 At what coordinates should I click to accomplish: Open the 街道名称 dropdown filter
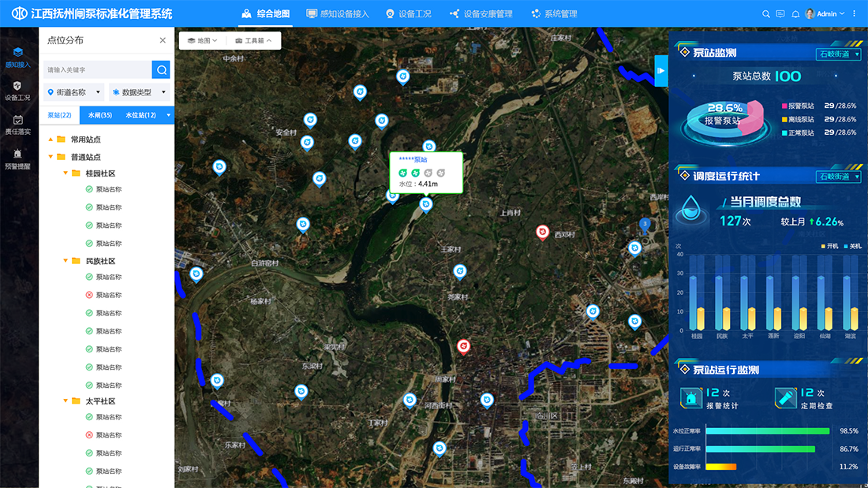[x=73, y=92]
